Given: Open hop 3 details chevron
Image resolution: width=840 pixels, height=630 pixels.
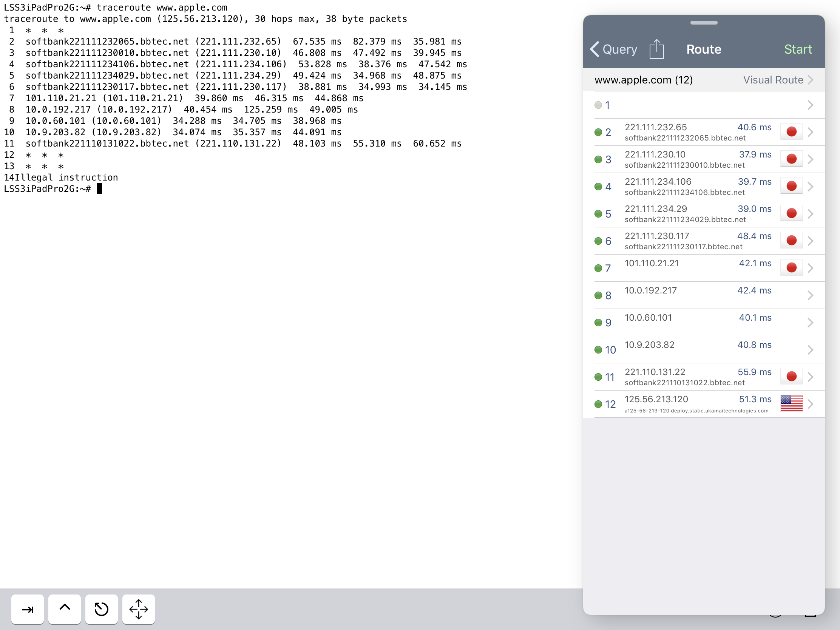Looking at the screenshot, I should [x=810, y=159].
